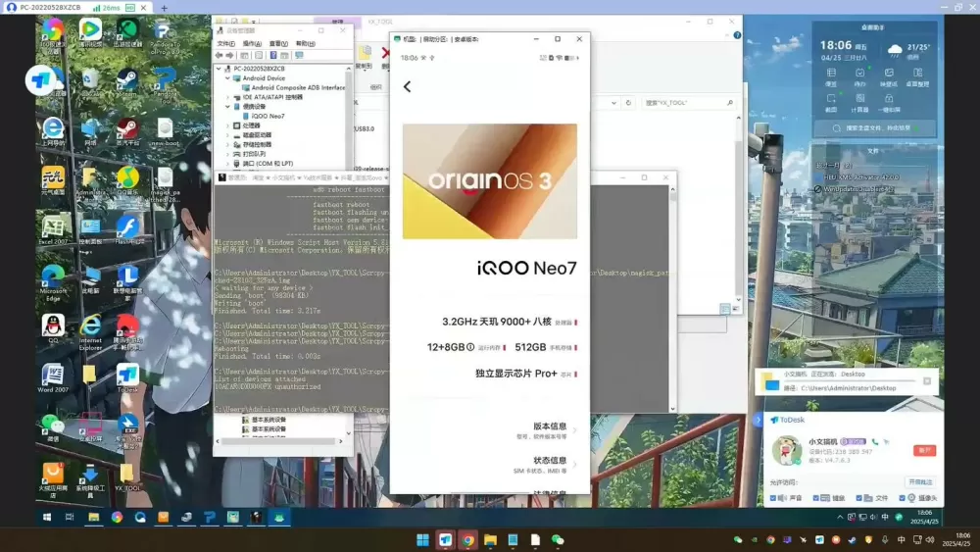Toggle the keyboard (键盘) permission checkbox
This screenshot has height=552, width=980.
click(815, 498)
